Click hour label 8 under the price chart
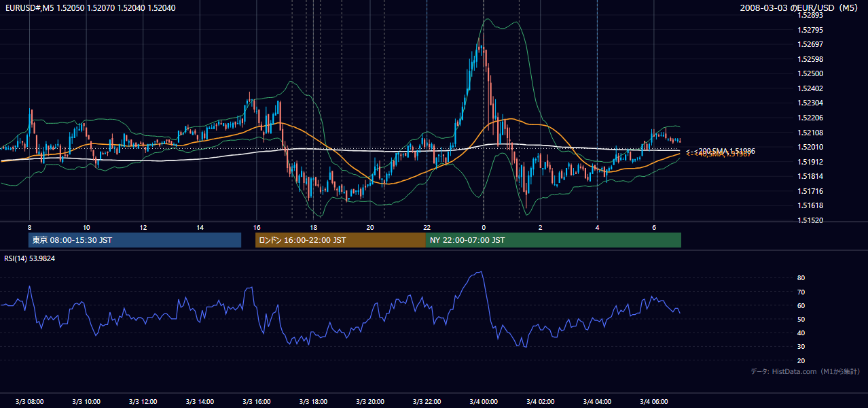 point(29,227)
